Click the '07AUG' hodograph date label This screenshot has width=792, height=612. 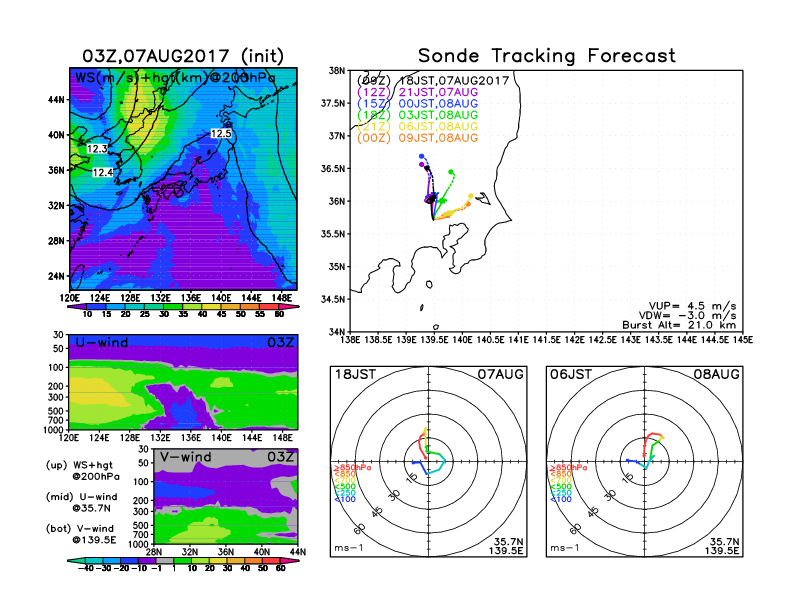[x=501, y=374]
